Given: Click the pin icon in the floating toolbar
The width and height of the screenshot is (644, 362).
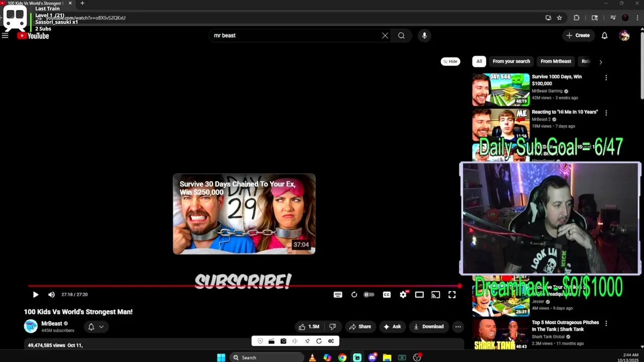Looking at the screenshot, I should pos(307,341).
